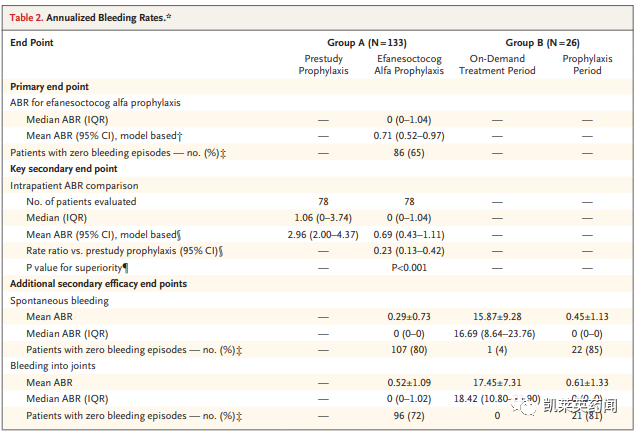Select the 'Primary end point' section heading
The image size is (638, 434).
[x=50, y=88]
